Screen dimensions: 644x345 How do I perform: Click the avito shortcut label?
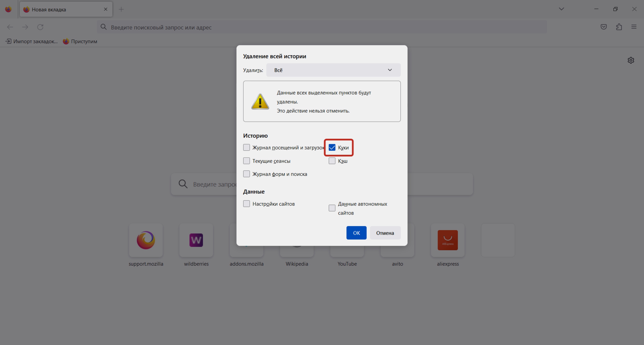397,264
